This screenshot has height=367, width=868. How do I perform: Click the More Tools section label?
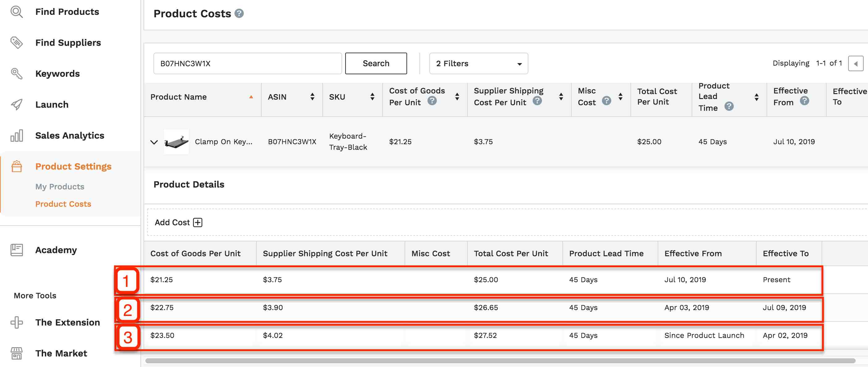tap(35, 296)
